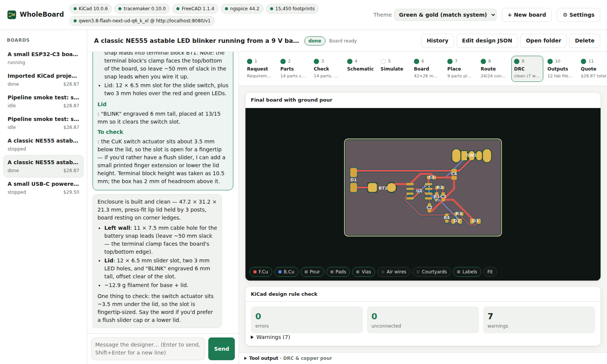The width and height of the screenshot is (607, 364).
Task: Select the small ESP32-C3 board
Action: (x=43, y=58)
